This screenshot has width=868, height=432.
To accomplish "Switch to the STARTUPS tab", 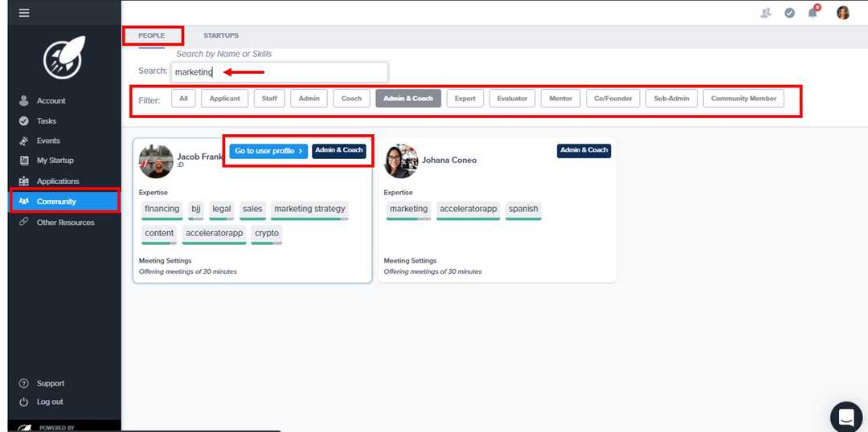I will (x=221, y=35).
